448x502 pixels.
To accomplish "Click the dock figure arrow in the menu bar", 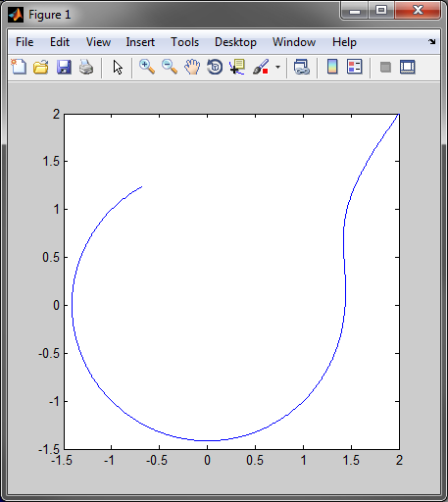I will (x=432, y=41).
